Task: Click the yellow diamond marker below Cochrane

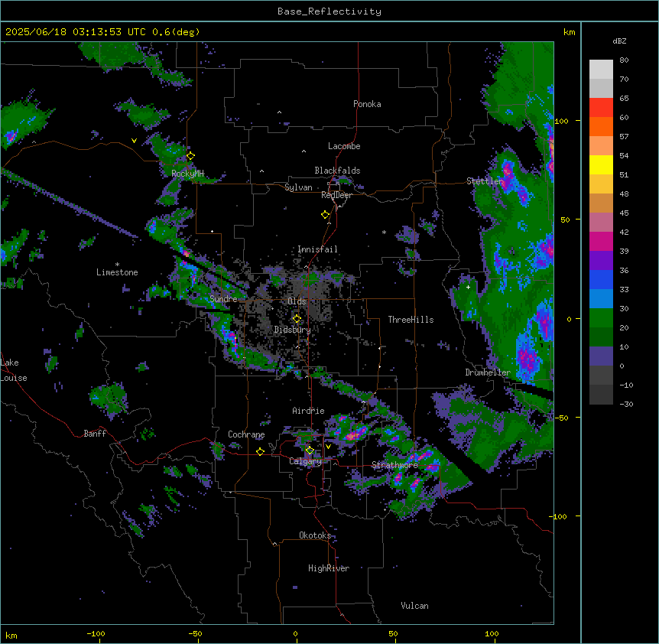Action: tap(260, 451)
